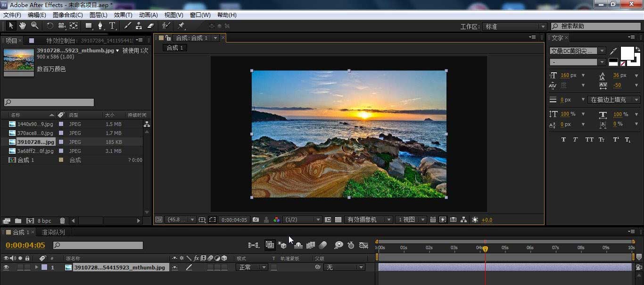
Task: Toggle transparency grid in the viewer
Action: 338,220
